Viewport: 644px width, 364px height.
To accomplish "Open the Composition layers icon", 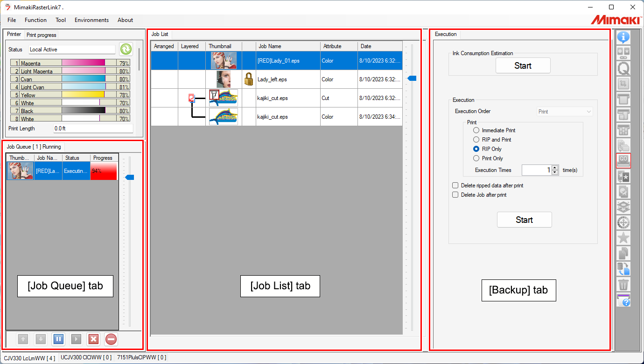I will click(623, 207).
